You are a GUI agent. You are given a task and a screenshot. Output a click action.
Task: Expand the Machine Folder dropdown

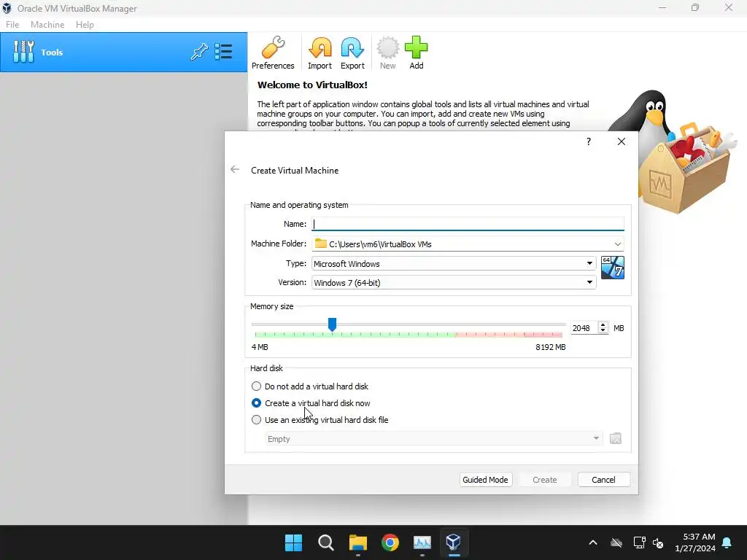click(x=617, y=244)
